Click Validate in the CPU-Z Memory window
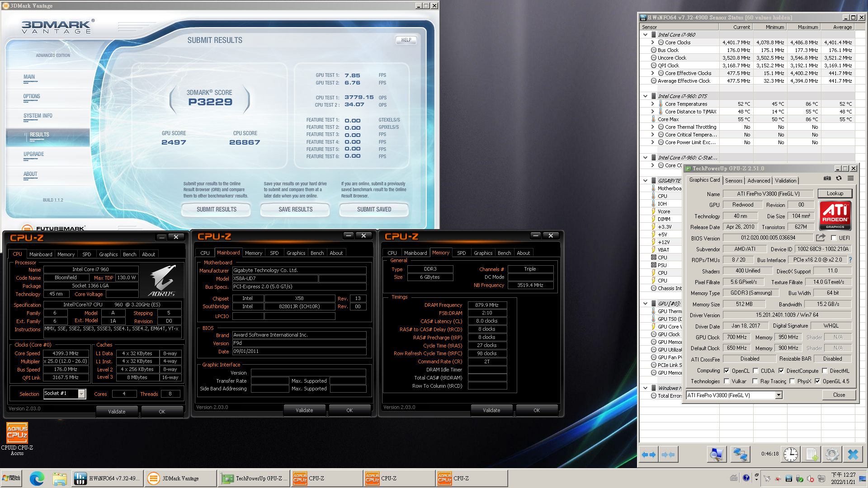 pos(491,410)
